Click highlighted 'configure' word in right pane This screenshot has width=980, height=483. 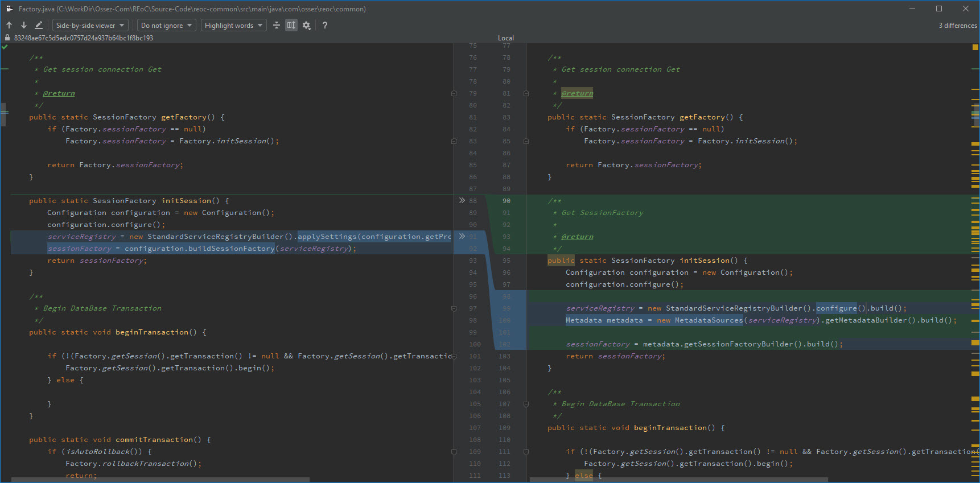coord(837,308)
